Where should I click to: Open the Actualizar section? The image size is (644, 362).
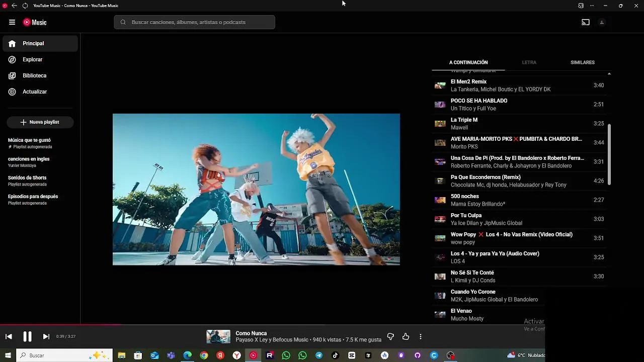[x=40, y=92]
